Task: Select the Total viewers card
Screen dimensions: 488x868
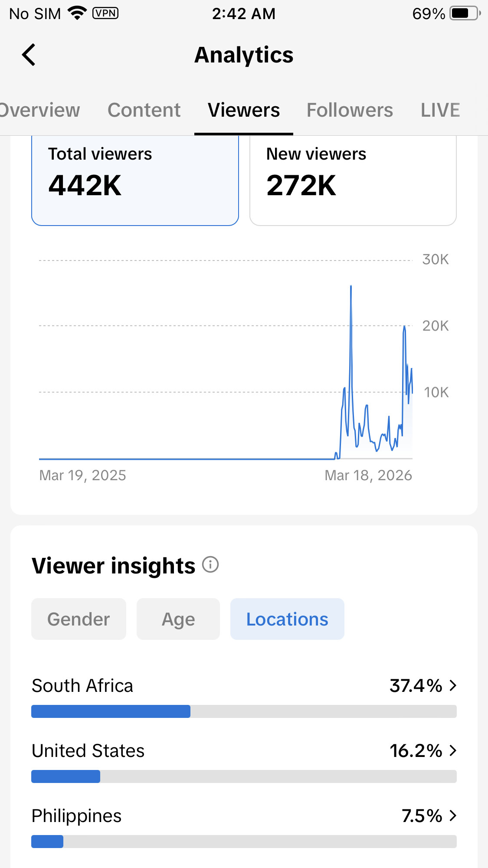Action: click(x=135, y=180)
